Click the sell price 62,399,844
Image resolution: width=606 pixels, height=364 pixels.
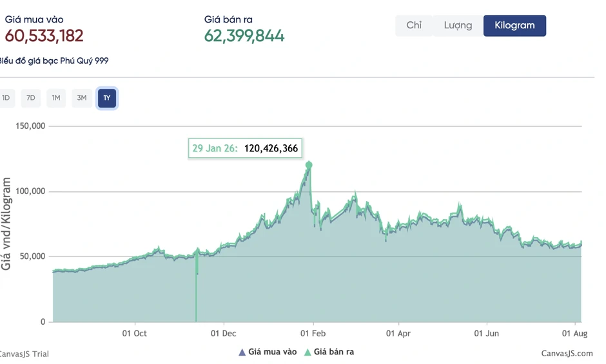(244, 36)
